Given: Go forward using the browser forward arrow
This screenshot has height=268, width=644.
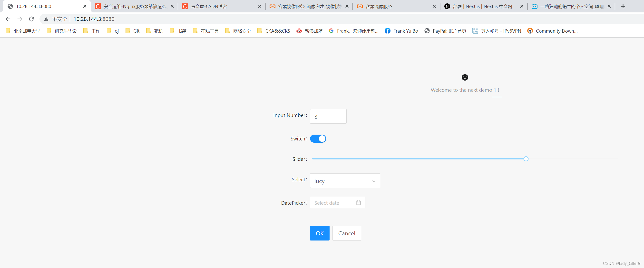Looking at the screenshot, I should [20, 19].
